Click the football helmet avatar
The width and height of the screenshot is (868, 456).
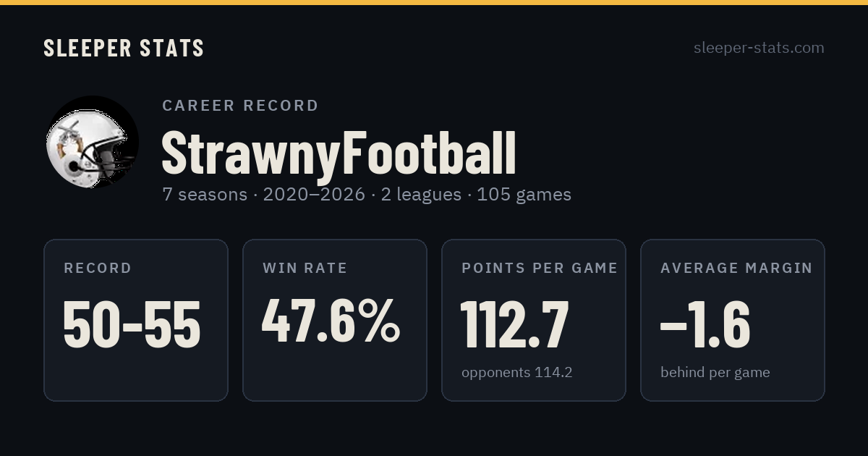(91, 142)
